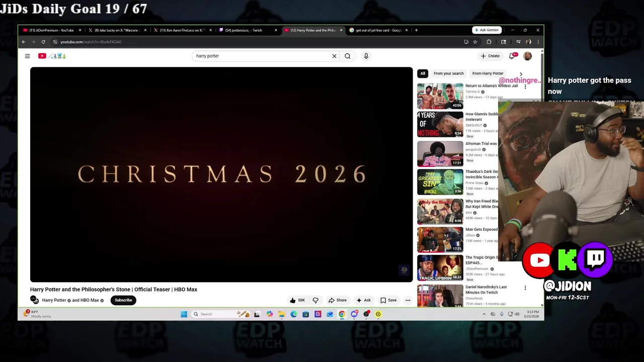Switch to JiDionPremium YouTube tab
The image size is (644, 362).
[x=51, y=30]
